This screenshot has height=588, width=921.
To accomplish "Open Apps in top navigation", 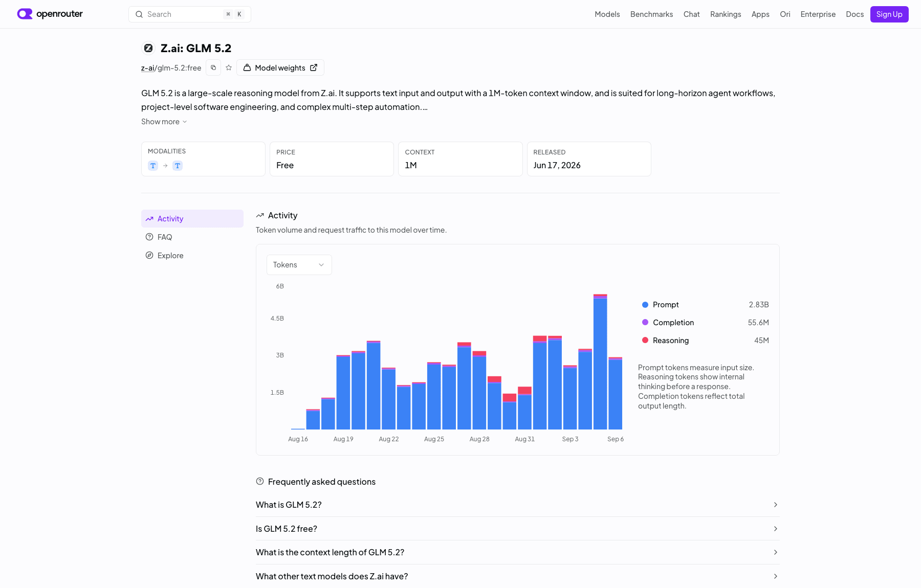I will 760,14.
